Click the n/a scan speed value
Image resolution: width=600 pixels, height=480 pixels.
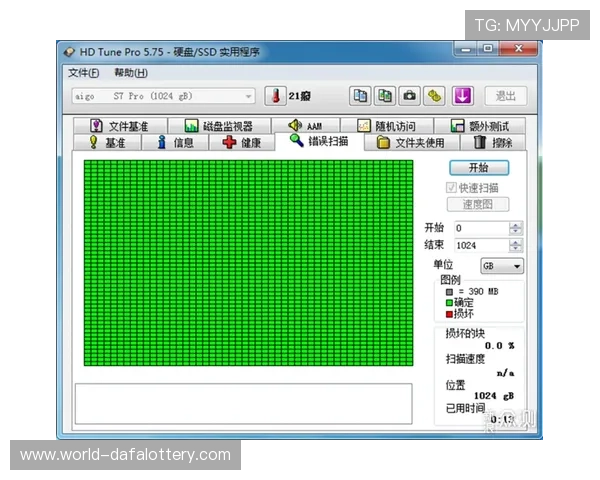pyautogui.click(x=505, y=372)
